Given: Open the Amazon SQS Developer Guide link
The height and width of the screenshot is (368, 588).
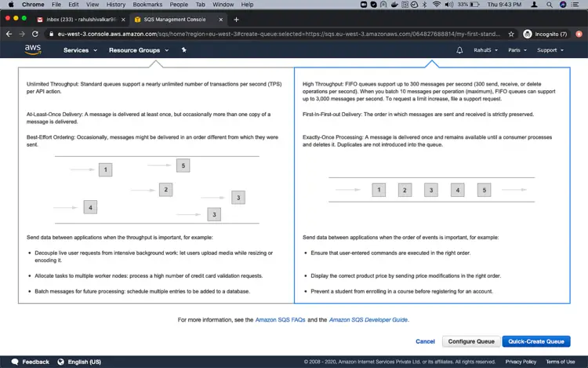Looking at the screenshot, I should pyautogui.click(x=368, y=319).
